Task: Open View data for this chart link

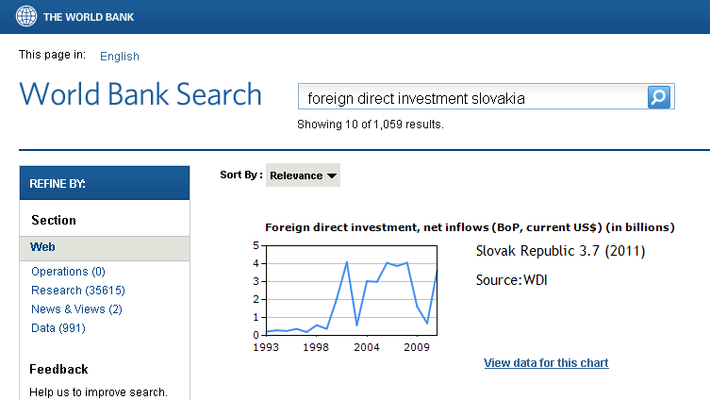Action: 546,363
